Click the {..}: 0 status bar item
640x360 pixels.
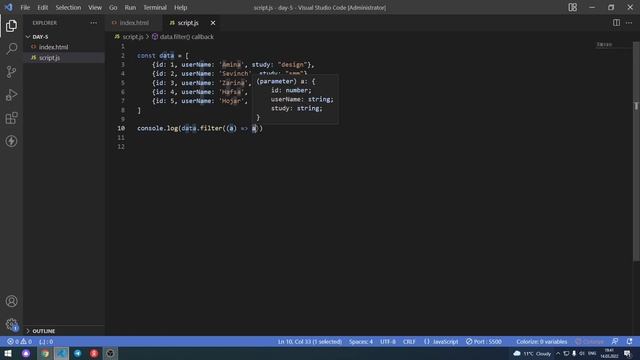tap(46, 342)
